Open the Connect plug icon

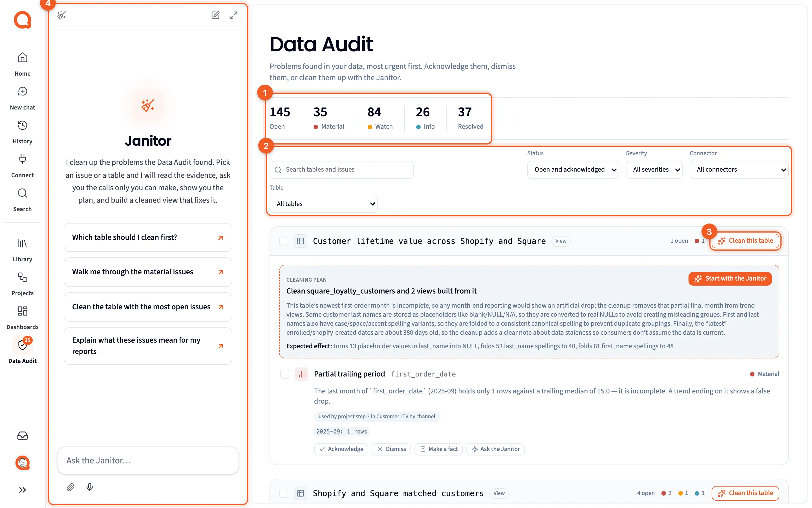[x=23, y=166]
